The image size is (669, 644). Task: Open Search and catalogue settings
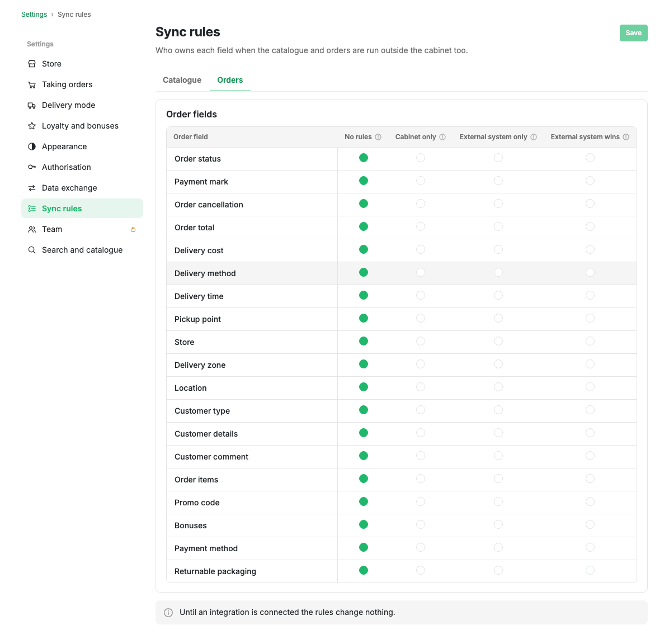(82, 250)
